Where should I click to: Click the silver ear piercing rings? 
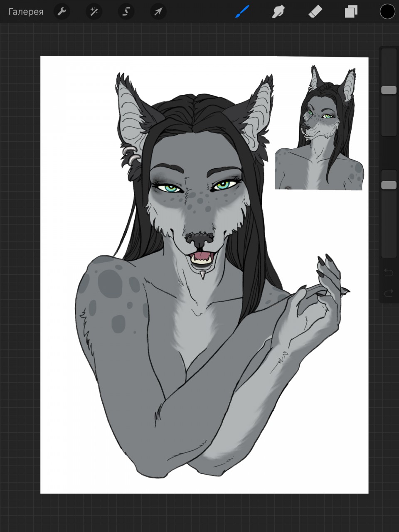tap(131, 154)
